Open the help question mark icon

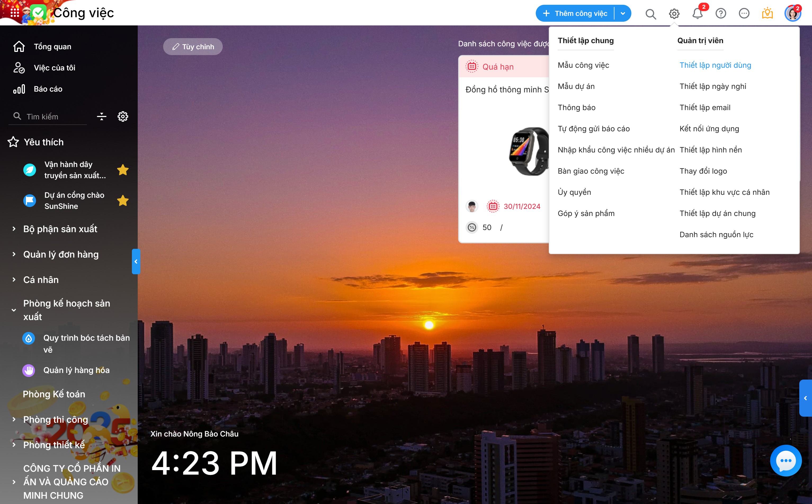pos(721,14)
